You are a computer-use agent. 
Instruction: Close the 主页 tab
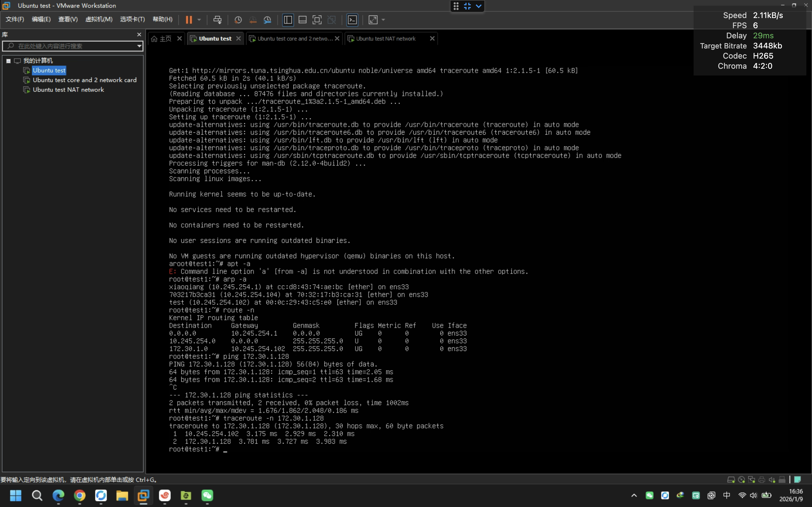(x=179, y=38)
